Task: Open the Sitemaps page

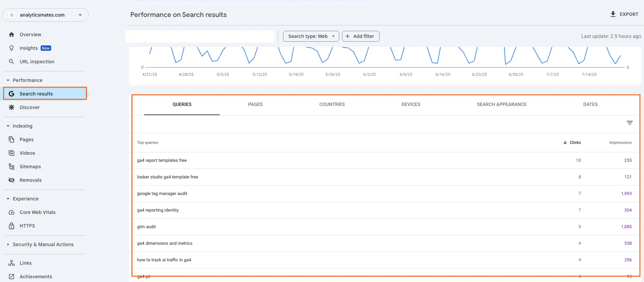Action: (x=30, y=167)
